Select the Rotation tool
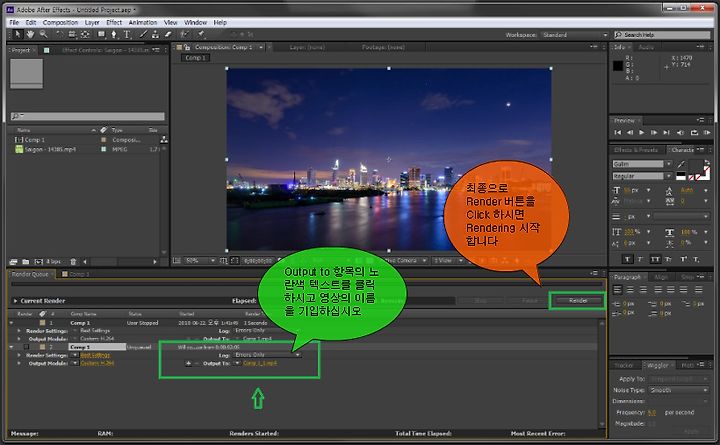Viewport: 720px width, 445px height. coord(60,34)
